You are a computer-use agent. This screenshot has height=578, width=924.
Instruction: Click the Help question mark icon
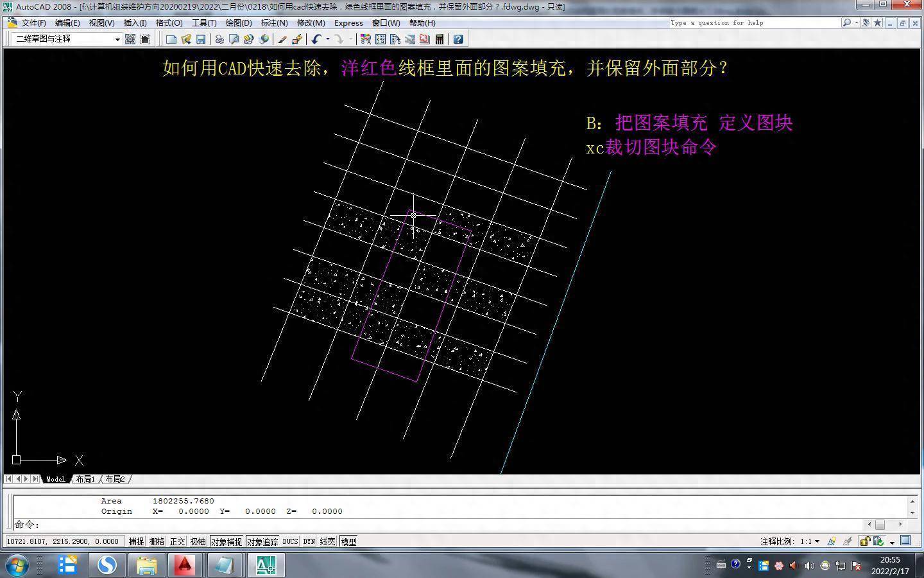point(458,39)
